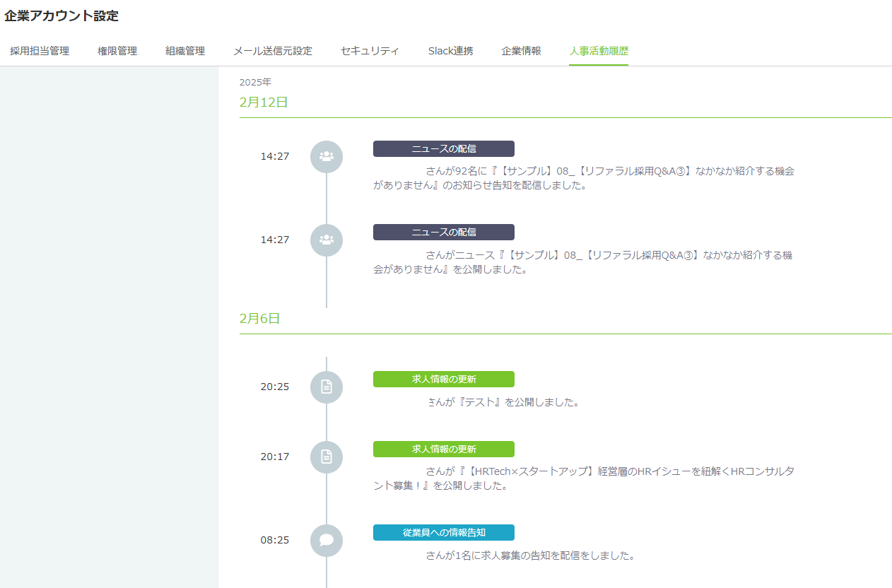Viewport: 892px width, 588px height.
Task: Click the people icon beside the 92名 news delivery entry
Action: click(x=326, y=157)
